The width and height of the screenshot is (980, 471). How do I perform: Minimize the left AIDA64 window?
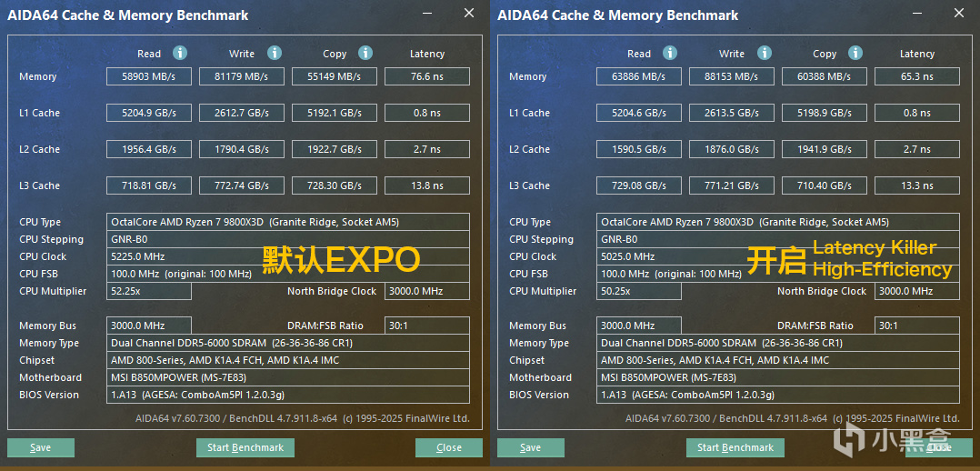pyautogui.click(x=427, y=13)
